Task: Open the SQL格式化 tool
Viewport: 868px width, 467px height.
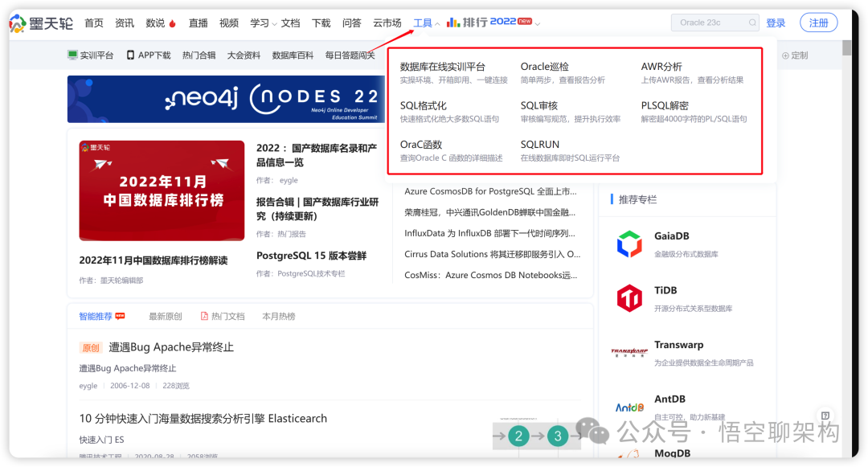Action: tap(424, 107)
